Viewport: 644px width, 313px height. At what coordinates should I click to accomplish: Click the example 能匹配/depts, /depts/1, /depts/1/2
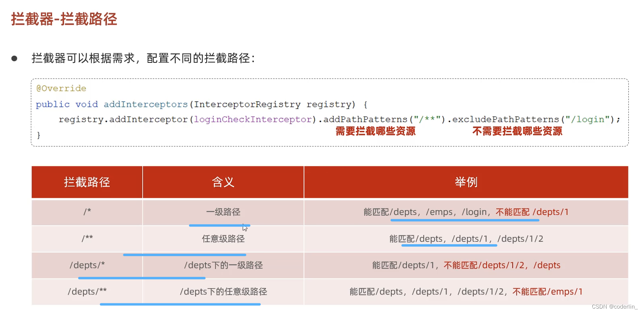pos(466,239)
